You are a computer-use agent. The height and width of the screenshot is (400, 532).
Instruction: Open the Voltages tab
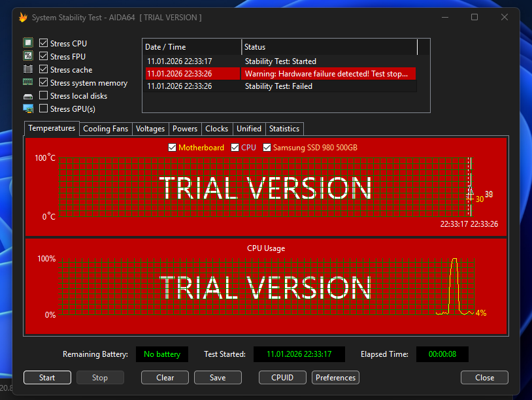coord(150,129)
